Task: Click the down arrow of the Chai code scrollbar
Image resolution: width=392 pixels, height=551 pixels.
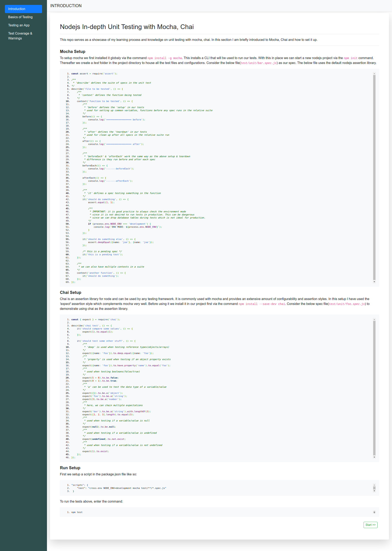Action: point(374,457)
